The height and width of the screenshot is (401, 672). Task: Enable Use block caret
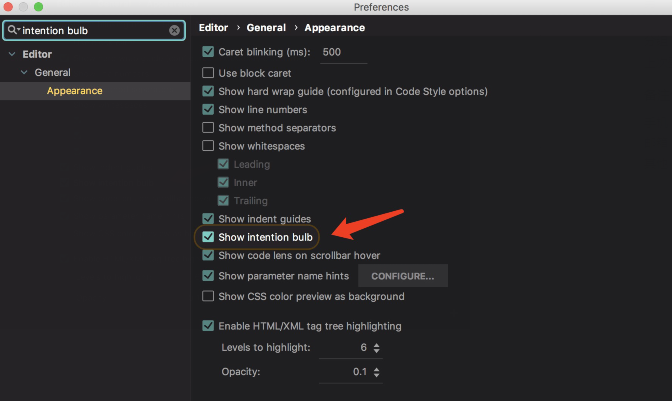[208, 73]
